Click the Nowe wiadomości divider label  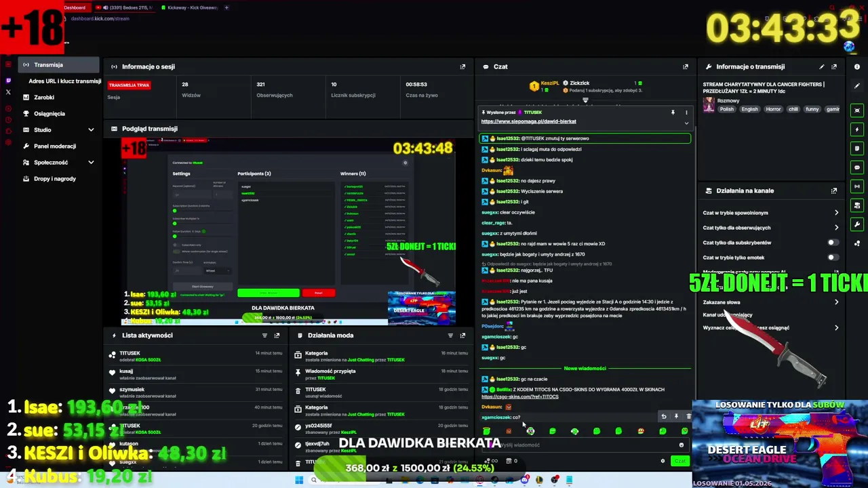coord(585,369)
